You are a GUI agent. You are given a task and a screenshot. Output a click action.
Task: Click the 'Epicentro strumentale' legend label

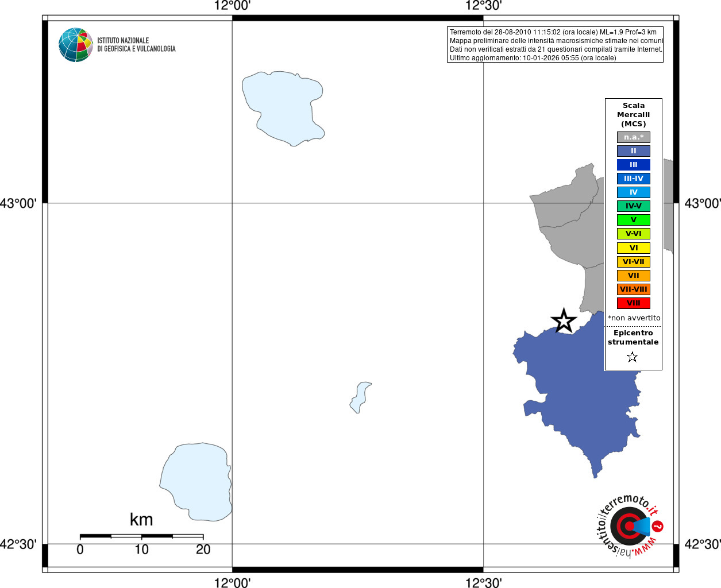633,338
